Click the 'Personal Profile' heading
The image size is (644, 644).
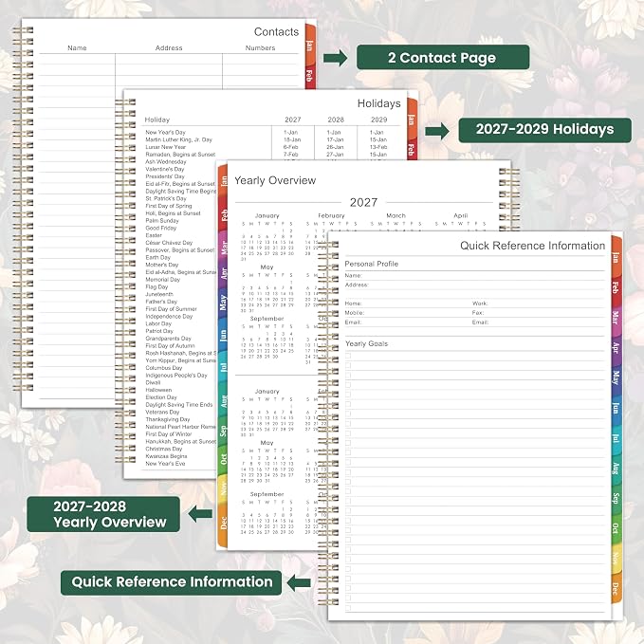tap(371, 264)
